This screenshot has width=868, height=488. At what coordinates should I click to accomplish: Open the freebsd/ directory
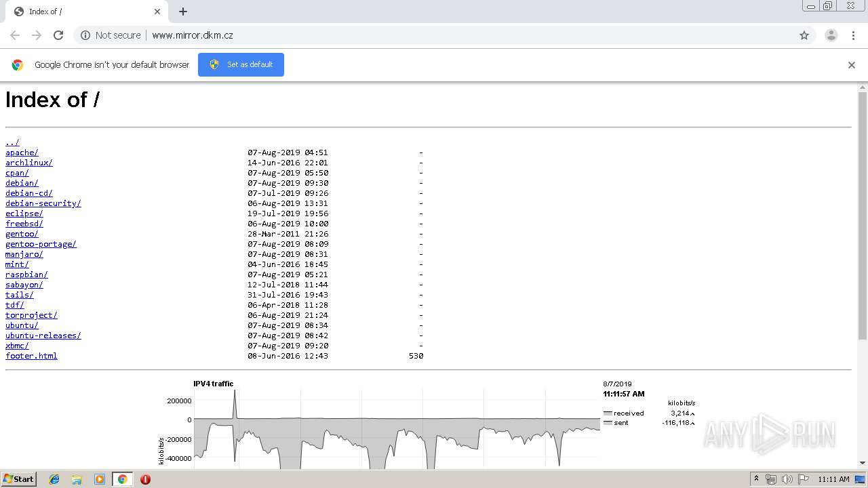(24, 224)
